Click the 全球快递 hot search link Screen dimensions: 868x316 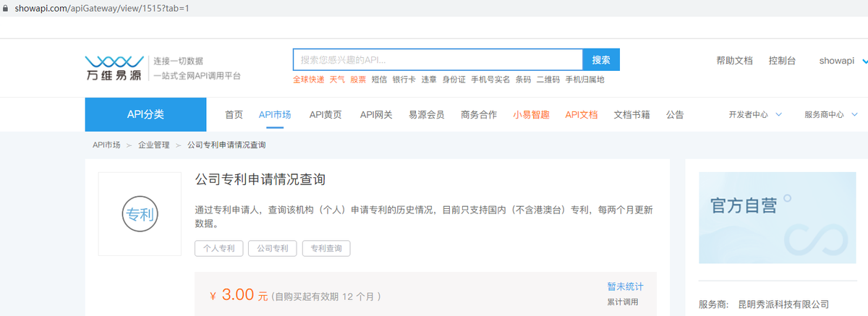[308, 80]
